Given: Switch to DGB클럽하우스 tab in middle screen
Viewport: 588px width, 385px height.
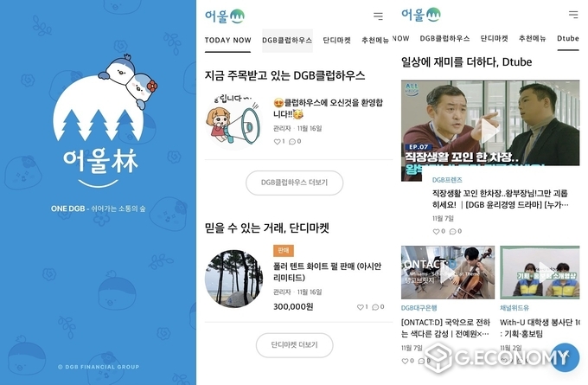Looking at the screenshot, I should [287, 41].
